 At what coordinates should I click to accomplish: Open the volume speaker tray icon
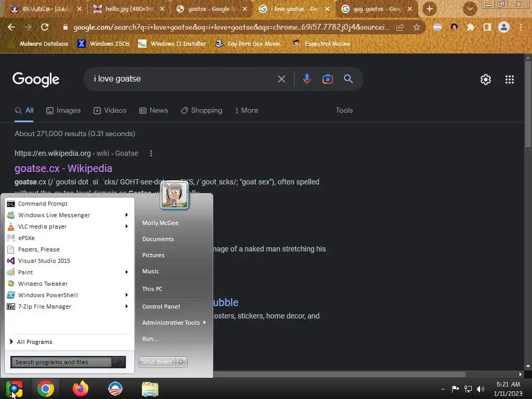[x=480, y=389]
